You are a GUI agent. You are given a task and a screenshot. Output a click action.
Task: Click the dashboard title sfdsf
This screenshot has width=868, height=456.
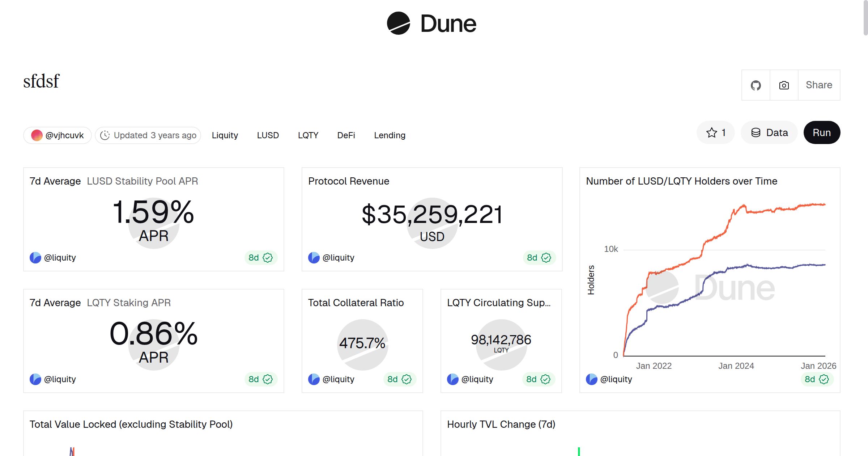[x=41, y=81]
